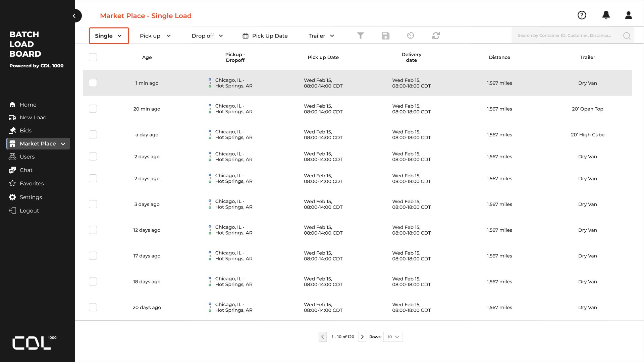644x362 pixels.
Task: Open the Drop off filter dropdown
Action: (x=207, y=36)
